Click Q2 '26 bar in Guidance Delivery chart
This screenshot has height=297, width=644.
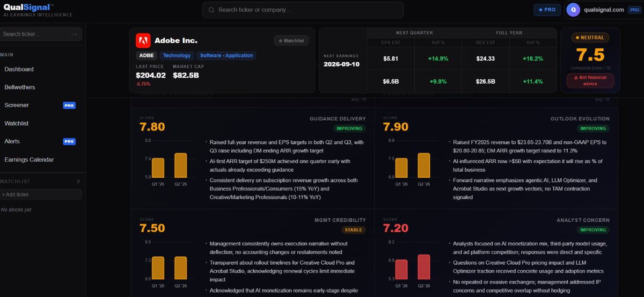[180, 165]
